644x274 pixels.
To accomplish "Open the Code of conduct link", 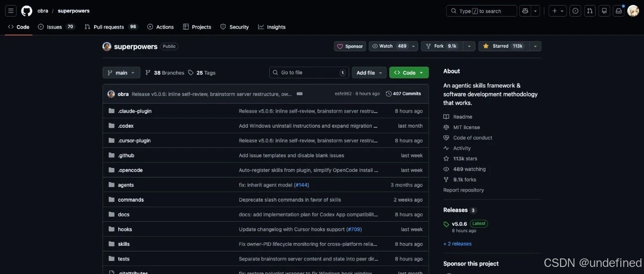I will [x=468, y=138].
